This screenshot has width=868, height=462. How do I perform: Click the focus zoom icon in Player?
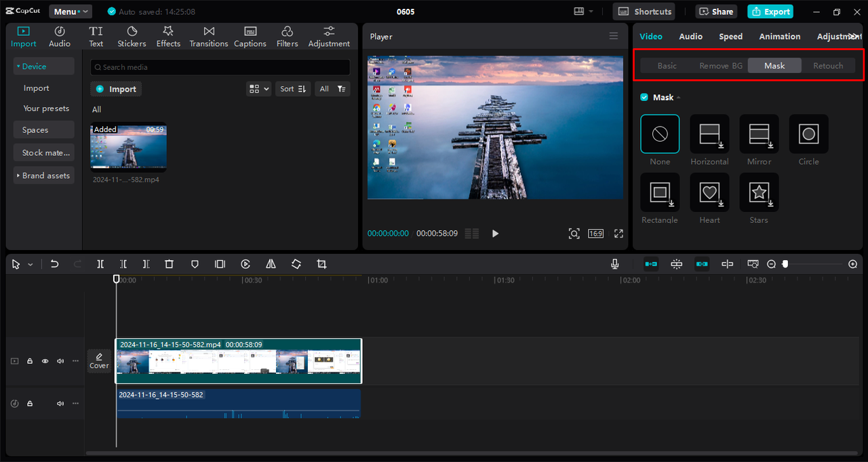[574, 234]
